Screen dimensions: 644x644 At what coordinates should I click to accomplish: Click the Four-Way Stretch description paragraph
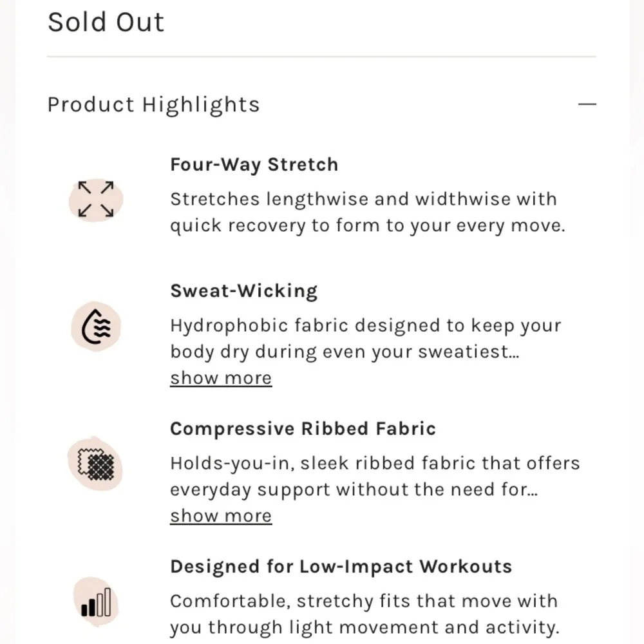[x=367, y=213]
